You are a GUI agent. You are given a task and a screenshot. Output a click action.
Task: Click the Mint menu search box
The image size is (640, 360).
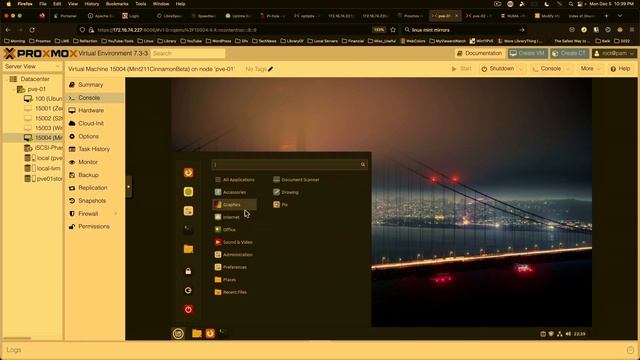[x=289, y=164]
